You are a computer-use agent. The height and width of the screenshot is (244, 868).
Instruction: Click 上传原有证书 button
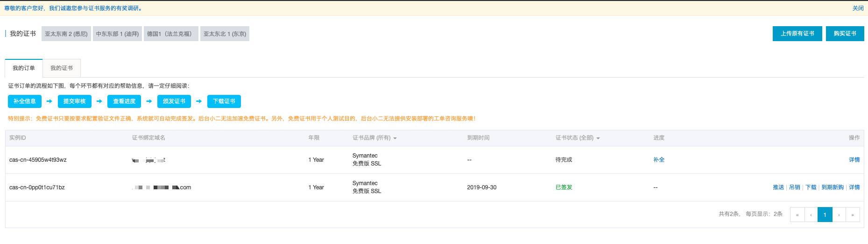click(x=797, y=34)
